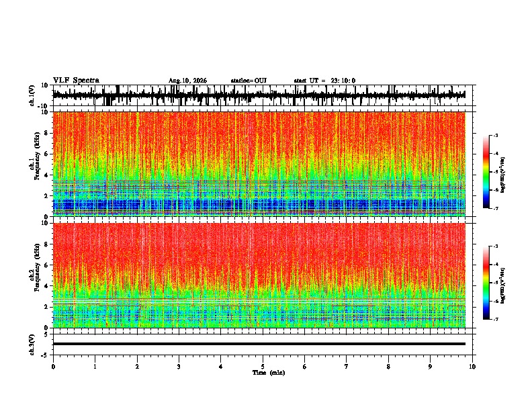Click the "8" kHz tick on ch.1 frequency axis

47,133
